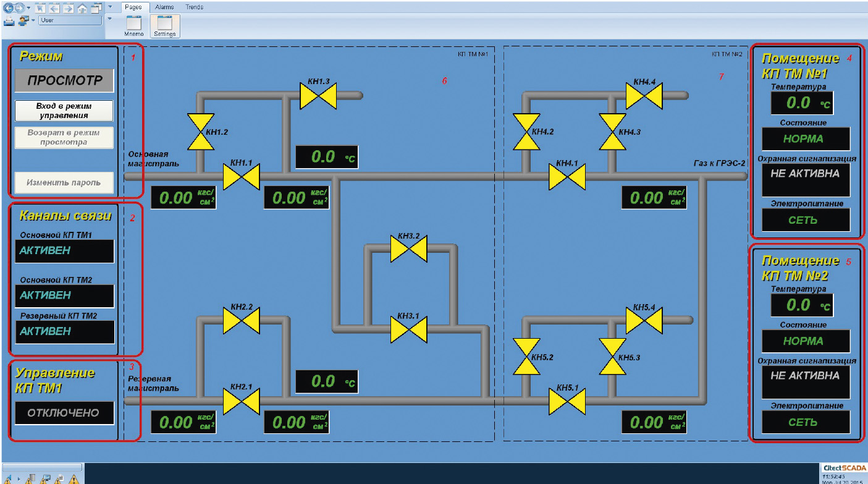Click 'Основной КП ТМ2' АКТИВЕН status
This screenshot has height=484, width=868.
pyautogui.click(x=65, y=296)
